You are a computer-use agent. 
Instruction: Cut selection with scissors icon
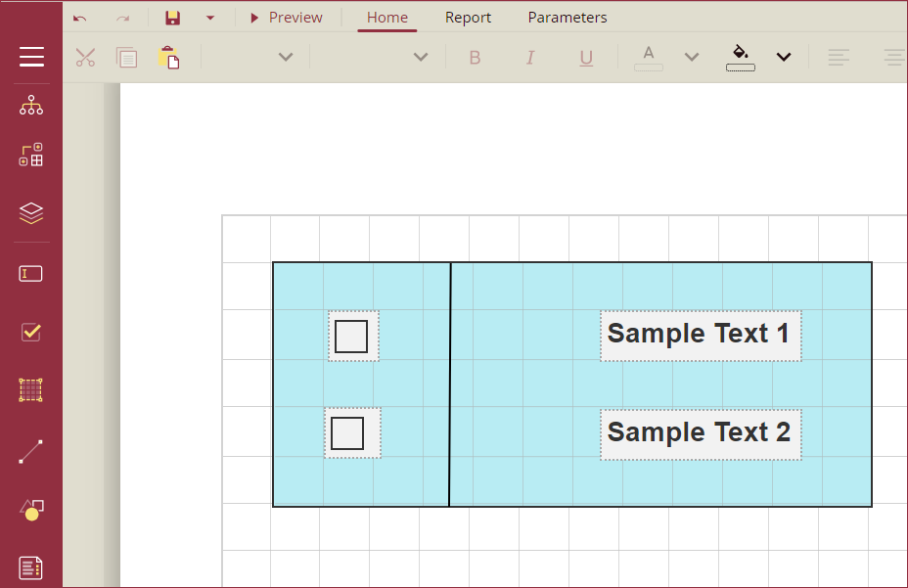click(85, 58)
